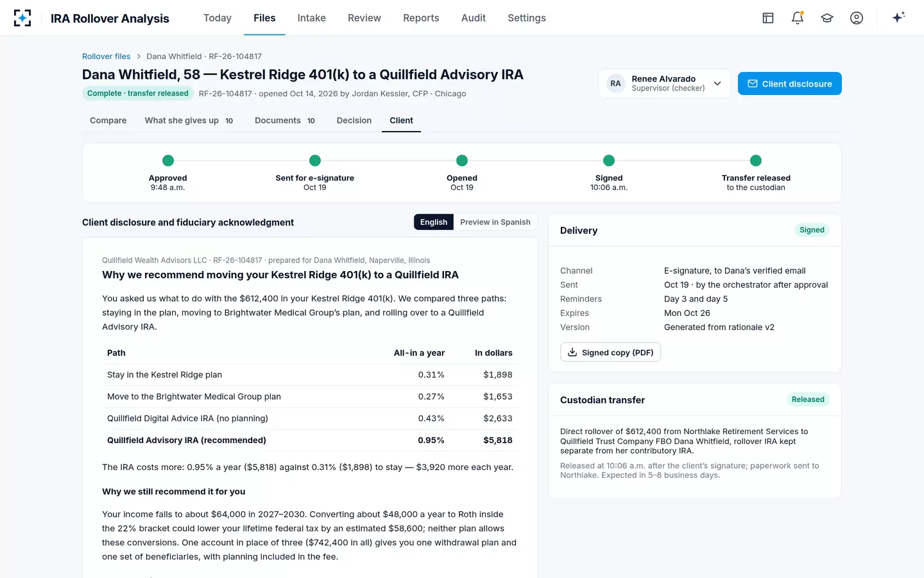The width and height of the screenshot is (924, 578).
Task: Go to the Reports tab
Action: click(x=421, y=18)
